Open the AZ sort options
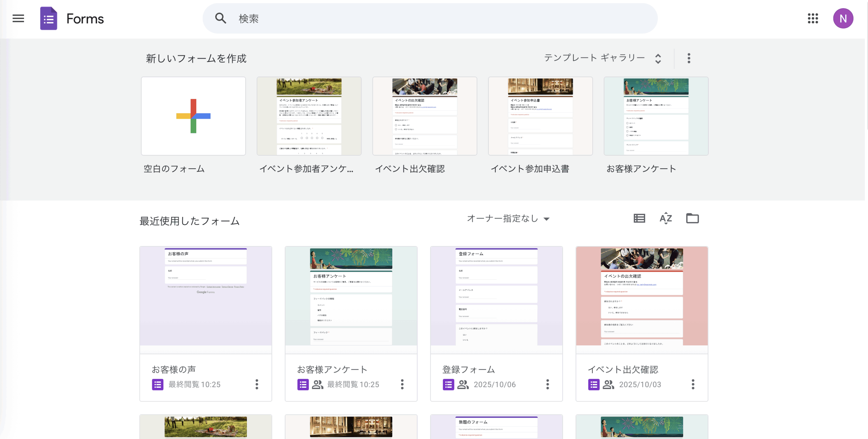The width and height of the screenshot is (868, 439). pos(666,218)
